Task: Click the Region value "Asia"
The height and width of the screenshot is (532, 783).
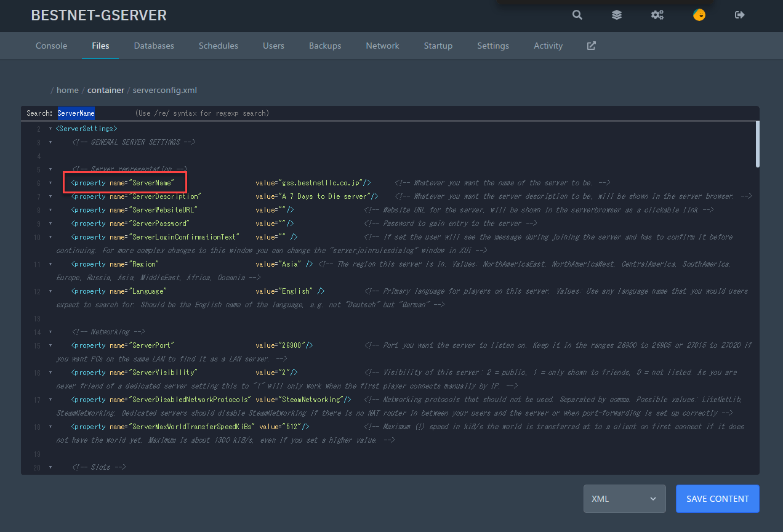Action: point(291,264)
